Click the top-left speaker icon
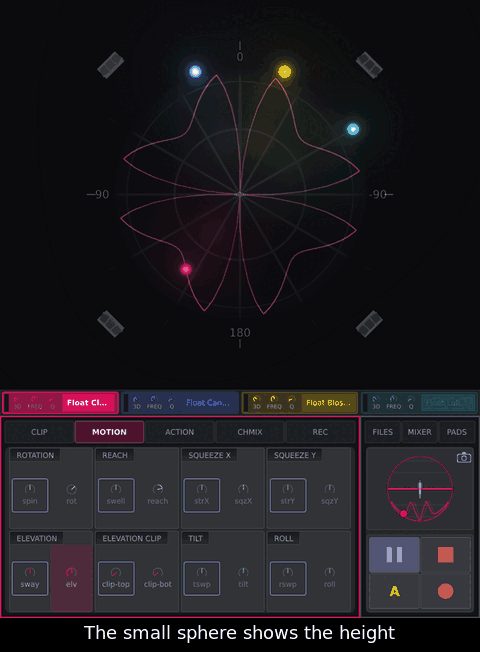This screenshot has width=480, height=652. tap(110, 65)
